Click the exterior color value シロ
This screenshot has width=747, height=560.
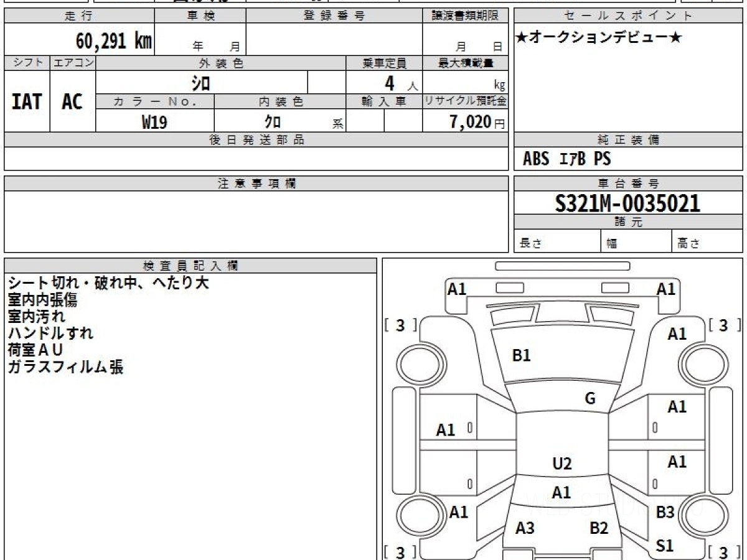201,83
